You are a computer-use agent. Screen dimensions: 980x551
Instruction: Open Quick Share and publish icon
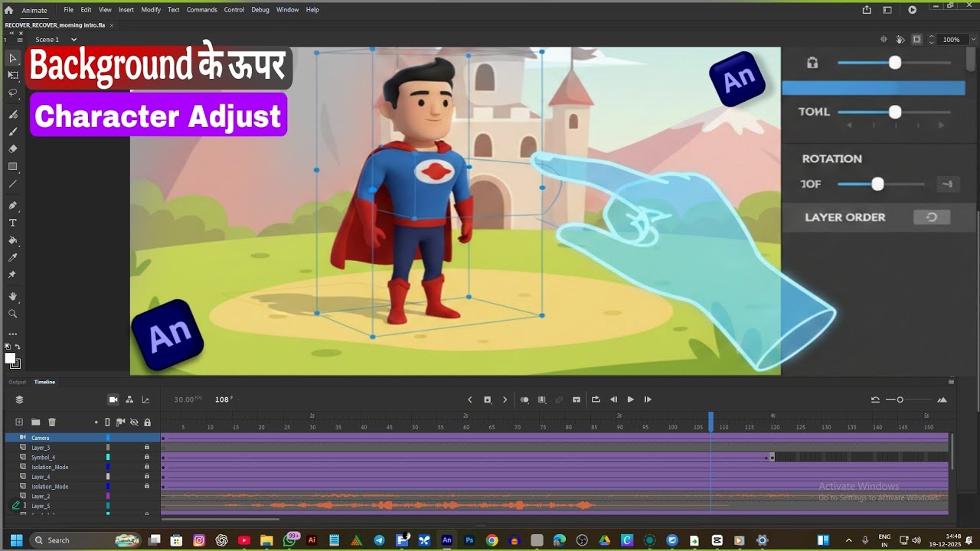867,10
